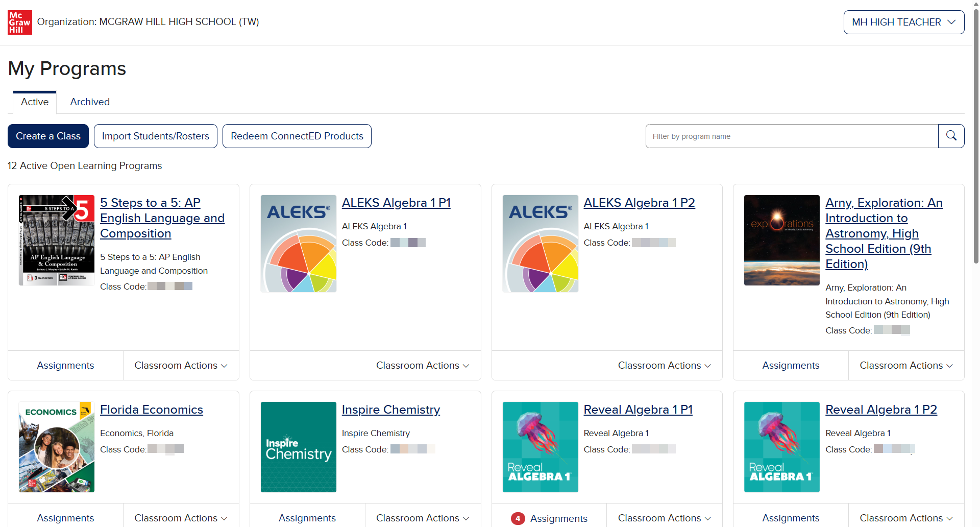Open Assignments for Inspire Chemistry
Image resolution: width=980 pixels, height=527 pixels.
click(307, 518)
